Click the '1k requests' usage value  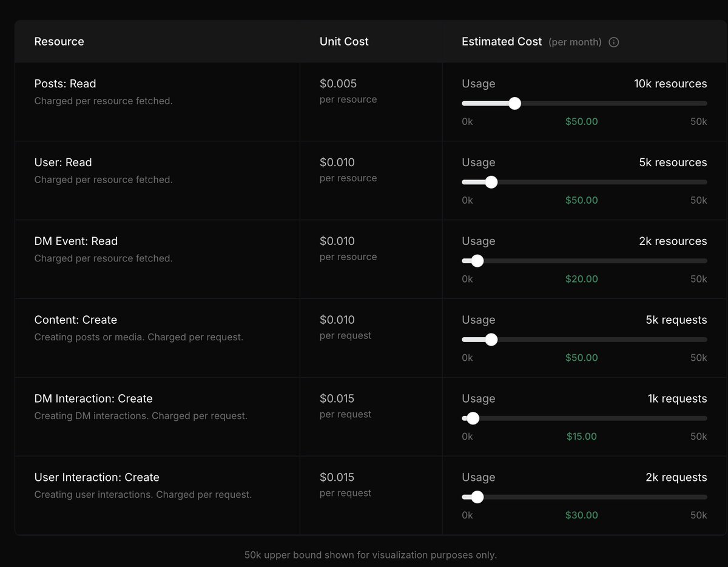pyautogui.click(x=677, y=399)
